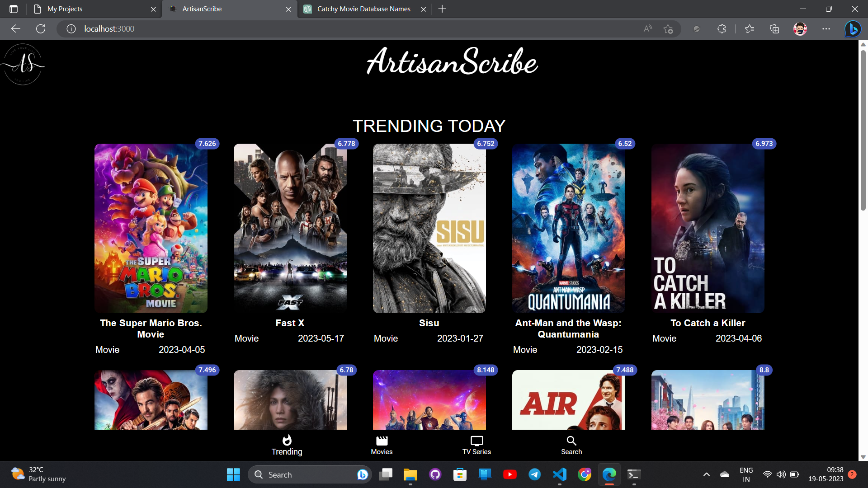Open the Trending flame icon tab
The height and width of the screenshot is (488, 868).
(x=287, y=441)
